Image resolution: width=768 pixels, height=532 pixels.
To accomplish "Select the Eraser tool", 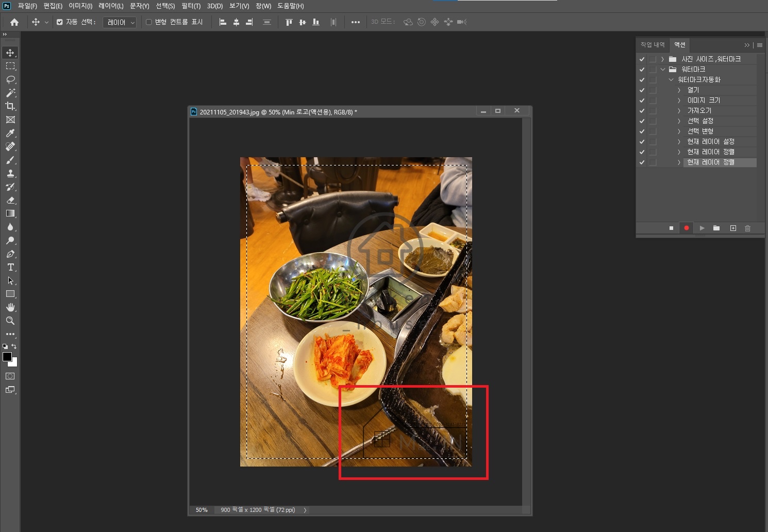I will click(x=10, y=200).
